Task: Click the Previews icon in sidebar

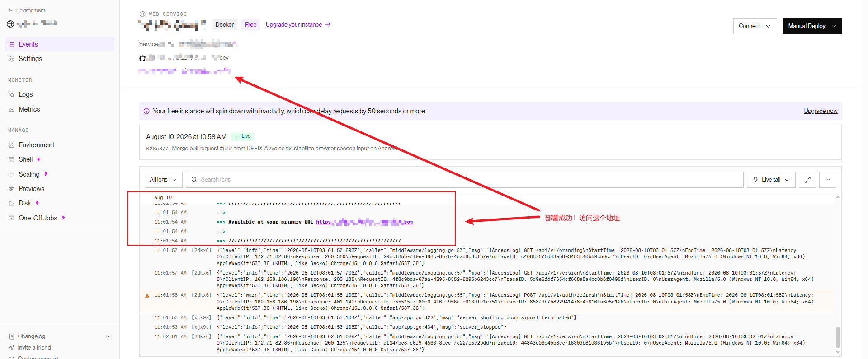Action: tap(11, 189)
